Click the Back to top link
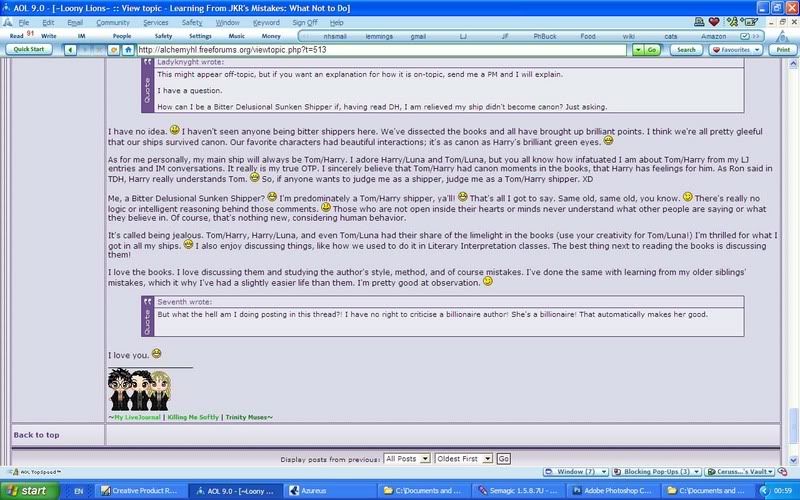The image size is (800, 500). pyautogui.click(x=36, y=435)
